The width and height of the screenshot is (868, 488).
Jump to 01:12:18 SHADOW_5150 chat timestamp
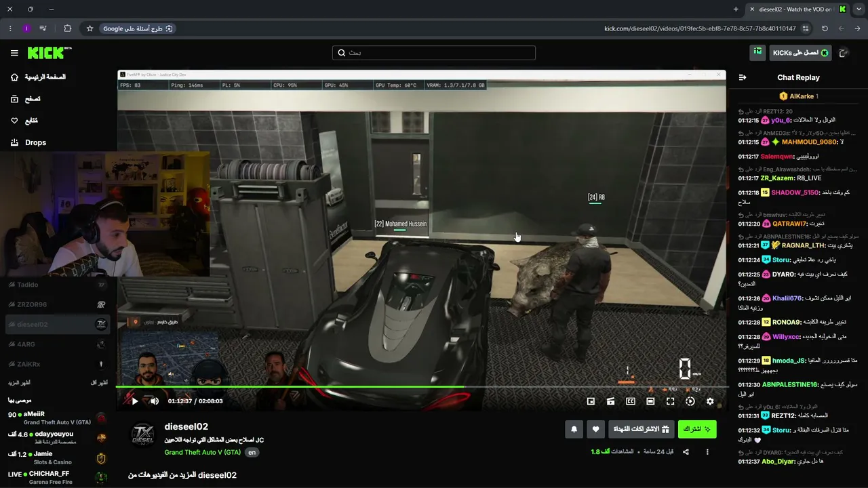748,192
